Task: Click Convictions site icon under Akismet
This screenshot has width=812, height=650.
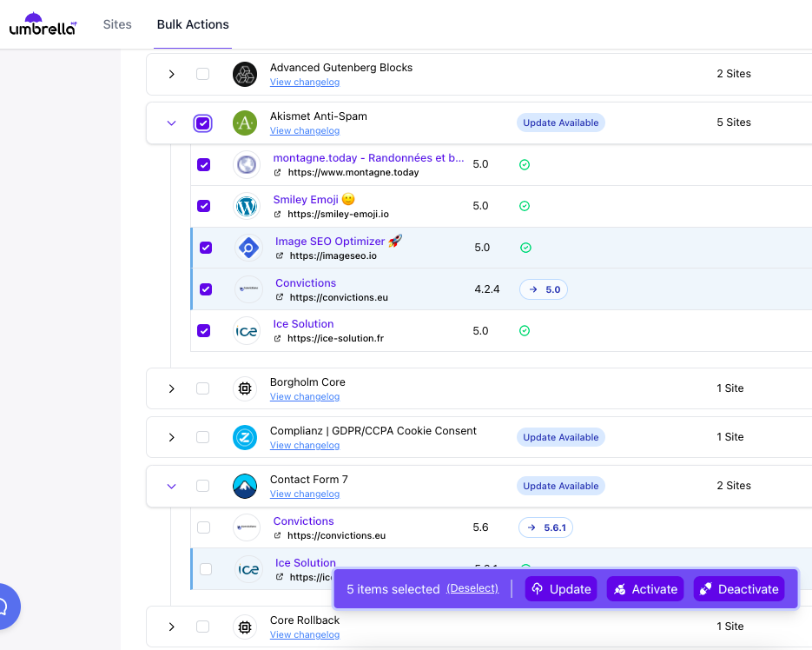Action: coord(248,289)
